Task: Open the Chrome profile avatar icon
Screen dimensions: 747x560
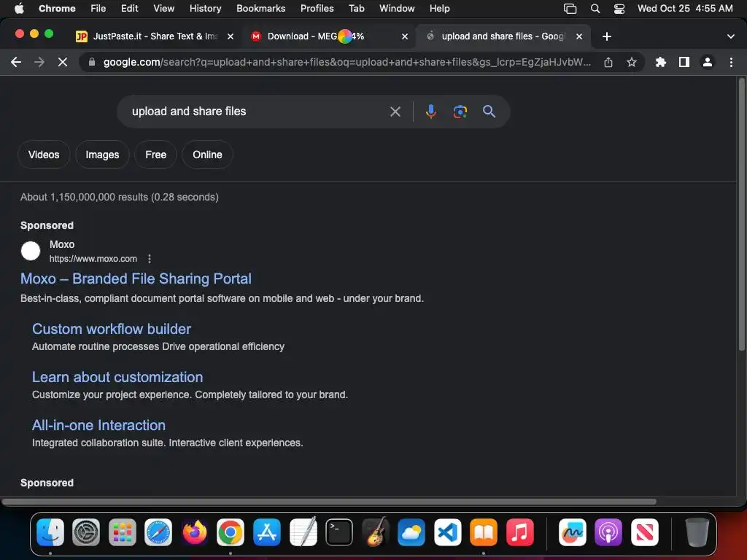Action: click(708, 62)
